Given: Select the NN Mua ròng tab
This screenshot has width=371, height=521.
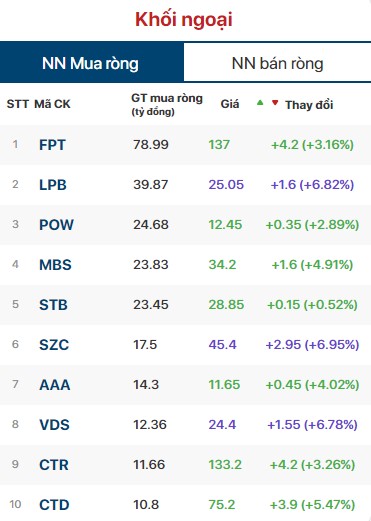Looking at the screenshot, I should click(92, 62).
